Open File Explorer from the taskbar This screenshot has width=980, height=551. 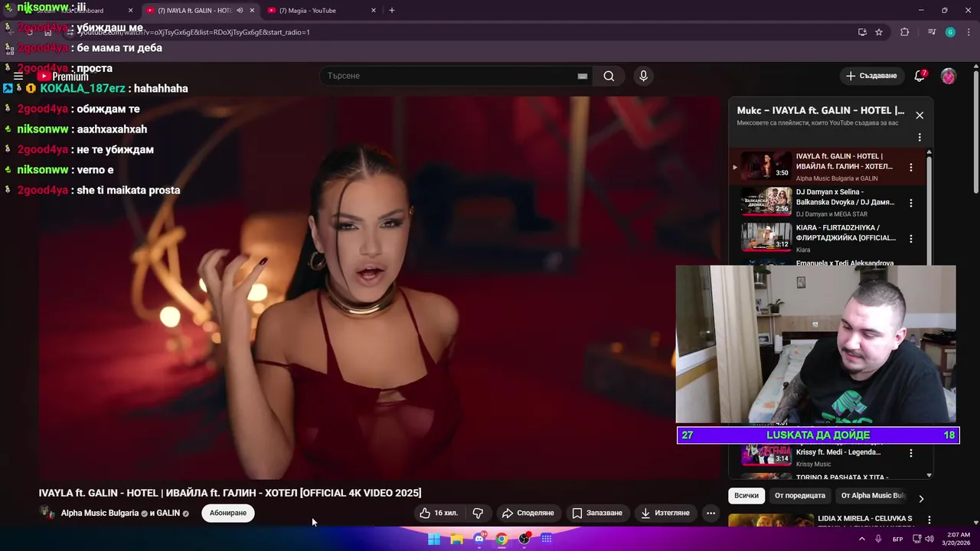[x=457, y=539]
